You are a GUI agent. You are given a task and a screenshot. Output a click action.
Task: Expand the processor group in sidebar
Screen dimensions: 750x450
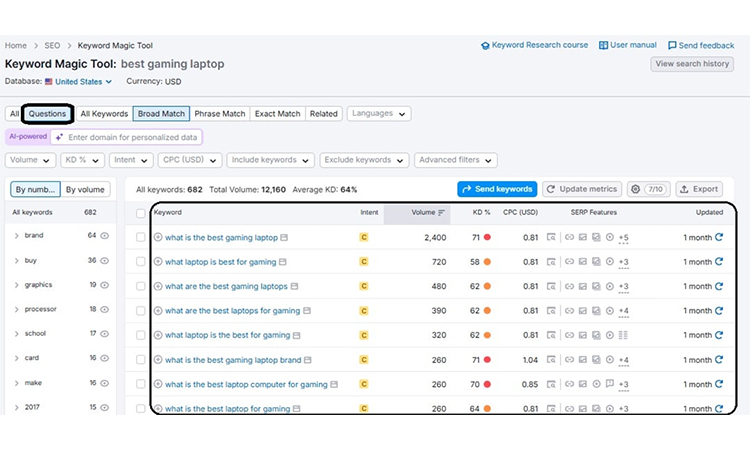point(17,309)
